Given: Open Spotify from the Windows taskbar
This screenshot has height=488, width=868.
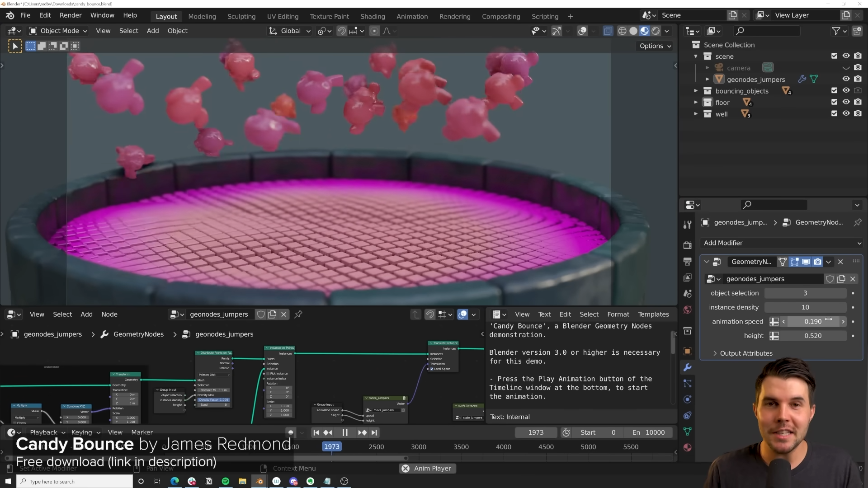Looking at the screenshot, I should pos(225,481).
